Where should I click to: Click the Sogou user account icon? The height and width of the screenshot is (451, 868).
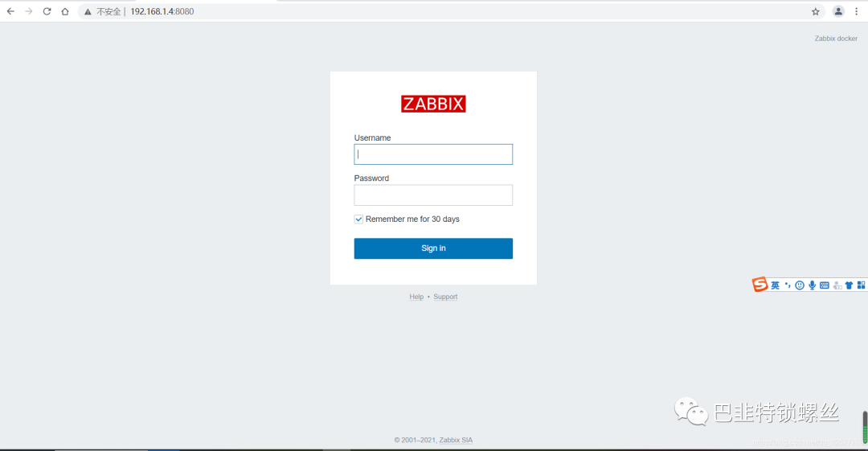click(837, 285)
